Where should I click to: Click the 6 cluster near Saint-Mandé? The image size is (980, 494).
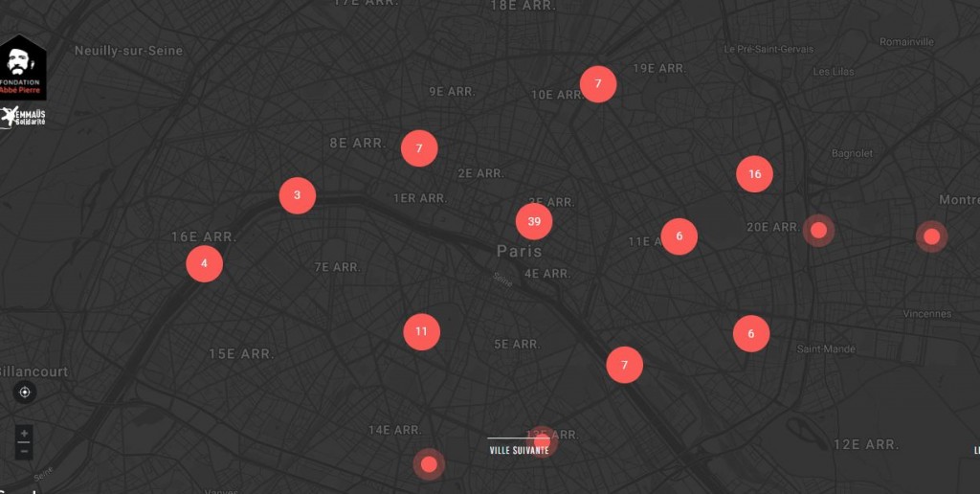pos(751,333)
